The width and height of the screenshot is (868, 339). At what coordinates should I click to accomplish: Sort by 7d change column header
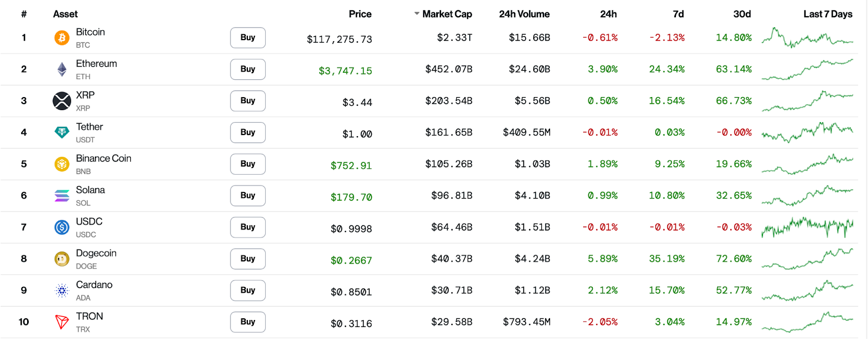tap(678, 14)
